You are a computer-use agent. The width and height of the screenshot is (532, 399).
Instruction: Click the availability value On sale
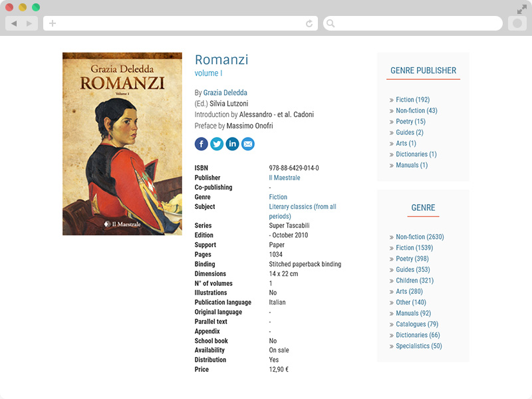click(x=279, y=350)
